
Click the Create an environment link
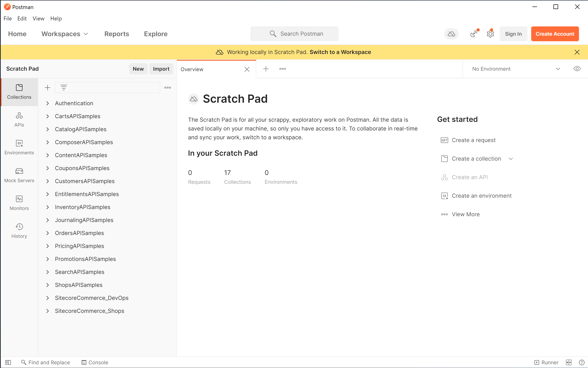click(x=481, y=196)
